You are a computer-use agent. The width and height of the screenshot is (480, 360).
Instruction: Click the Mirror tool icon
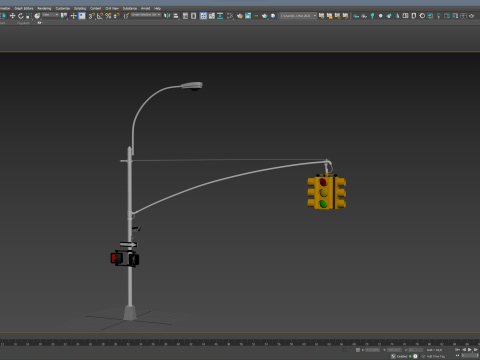167,16
